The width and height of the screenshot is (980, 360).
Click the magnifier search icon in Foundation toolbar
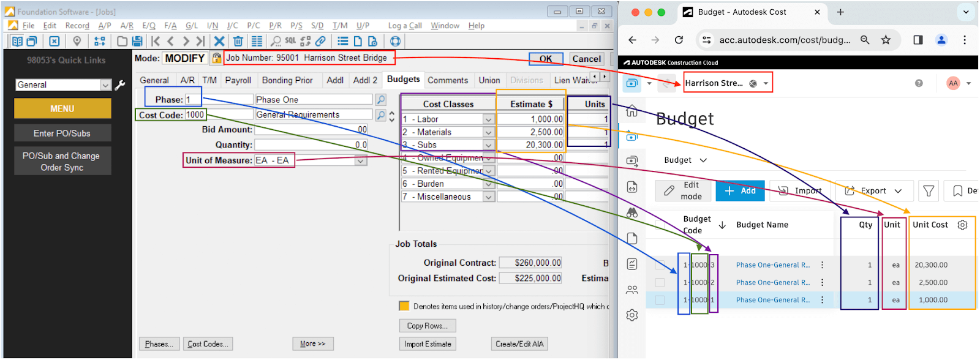pos(276,41)
